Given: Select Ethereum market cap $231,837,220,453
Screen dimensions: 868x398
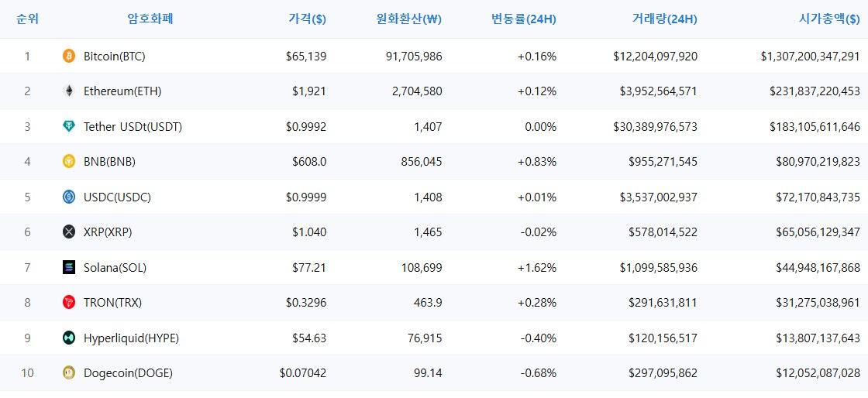Looking at the screenshot, I should (815, 91).
